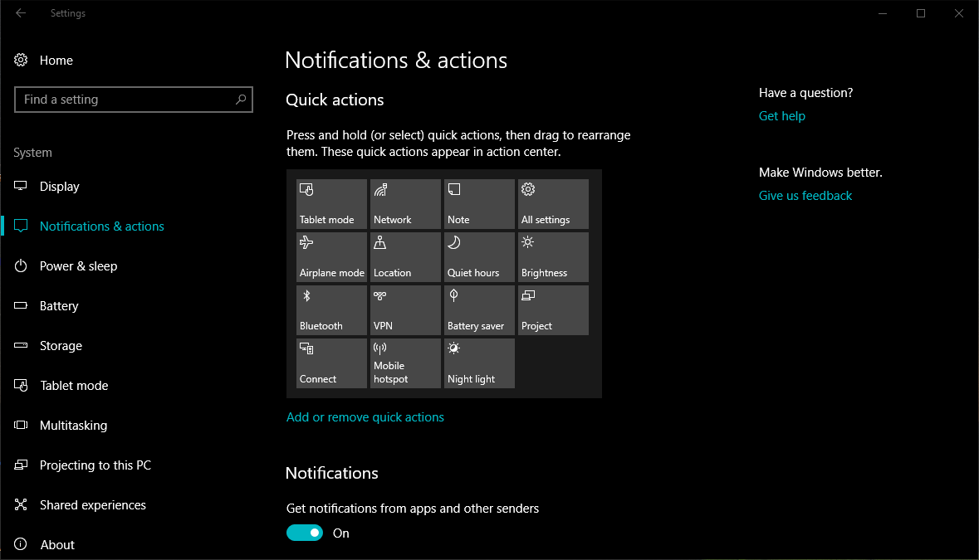Select the Bluetooth quick action tile
Screen dimensions: 979x560
pos(331,310)
